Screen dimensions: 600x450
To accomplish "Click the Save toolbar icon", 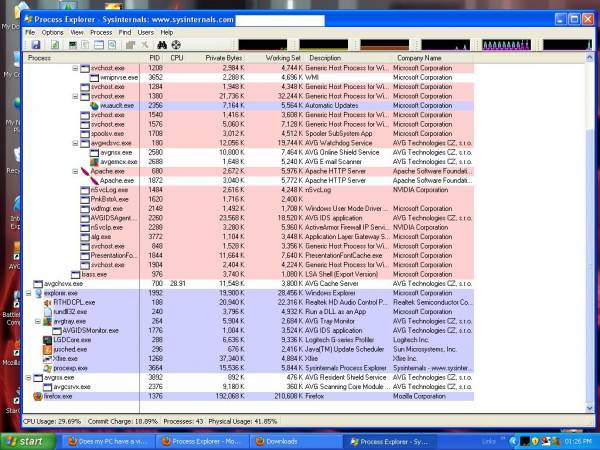I will coord(36,45).
